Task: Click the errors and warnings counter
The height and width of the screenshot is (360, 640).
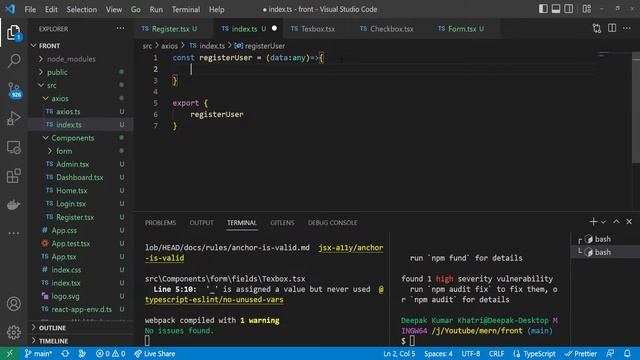Action: coord(111,354)
